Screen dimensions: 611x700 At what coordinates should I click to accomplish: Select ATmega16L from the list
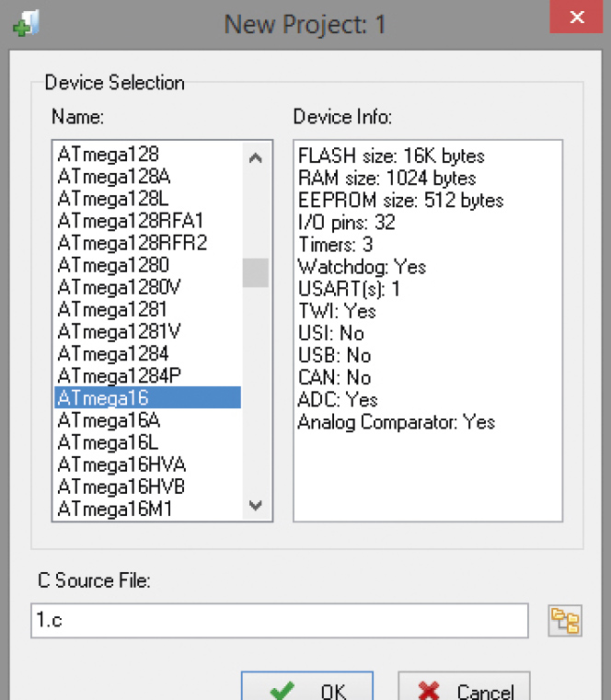pos(147,442)
